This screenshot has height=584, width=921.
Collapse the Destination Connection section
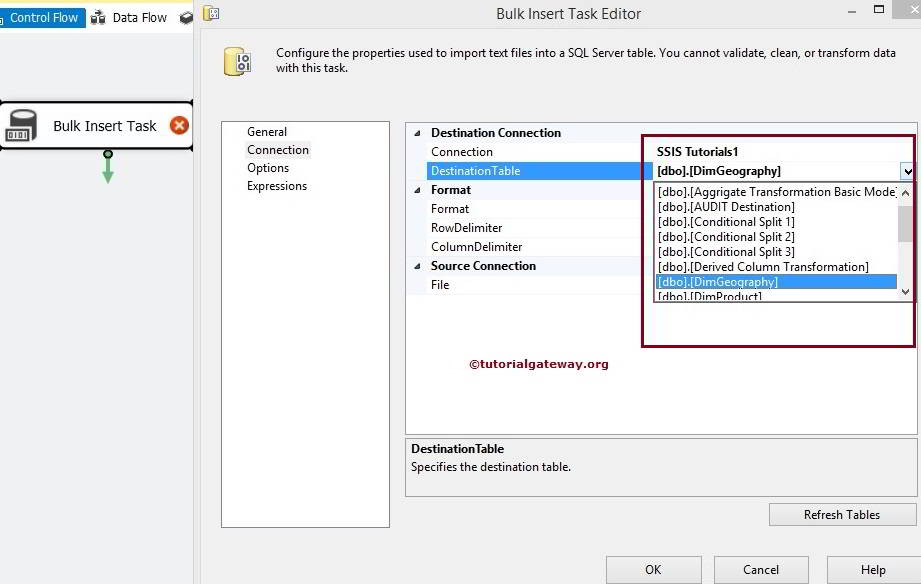[x=416, y=132]
